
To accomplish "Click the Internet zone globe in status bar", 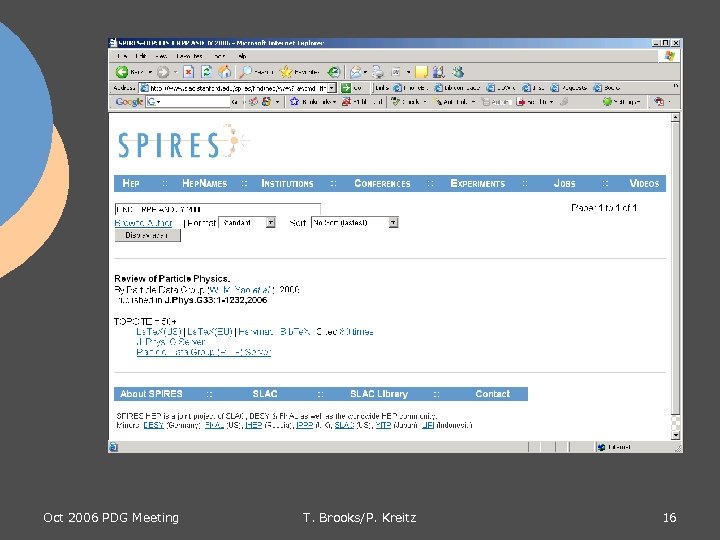I will 601,447.
